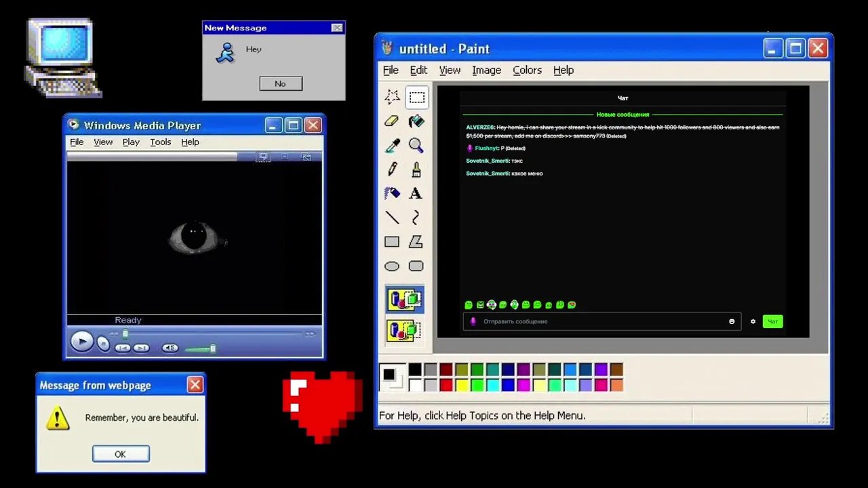
Task: Click the Stop button in Media Player
Action: (x=103, y=344)
